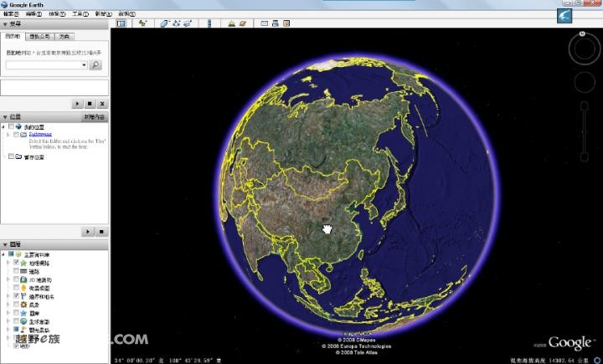Add an image overlay using the toolbar icon
The image size is (603, 364).
point(188,23)
